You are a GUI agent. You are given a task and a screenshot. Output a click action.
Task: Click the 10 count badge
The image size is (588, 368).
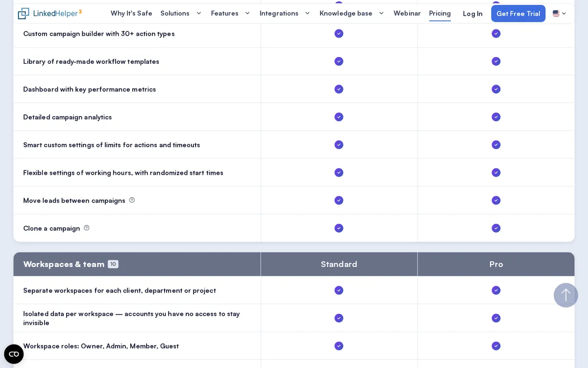click(x=113, y=264)
